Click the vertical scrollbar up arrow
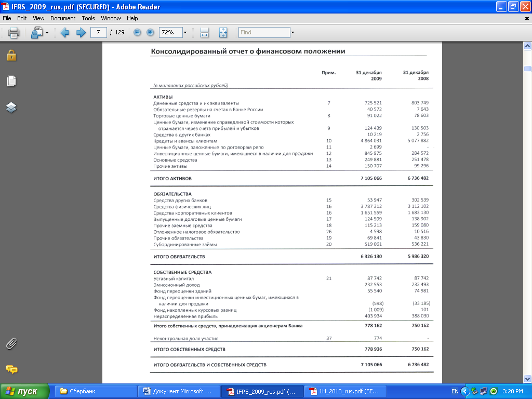The width and height of the screenshot is (532, 399). tap(527, 46)
